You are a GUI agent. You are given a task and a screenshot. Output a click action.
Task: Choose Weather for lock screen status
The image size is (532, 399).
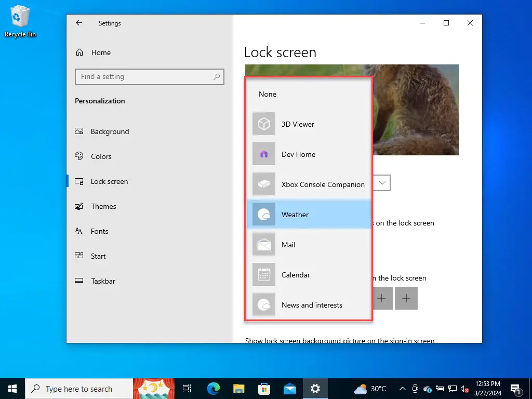[x=309, y=215]
